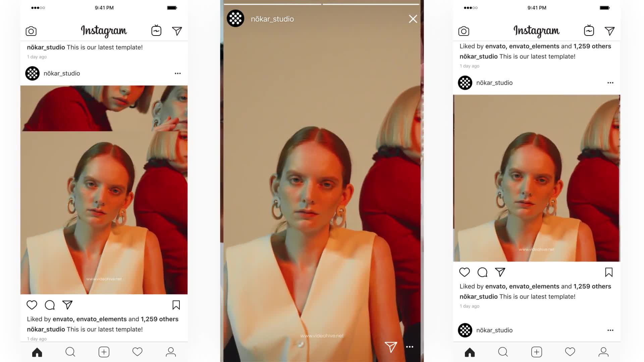Tap the bookmark/save icon on left post

(176, 305)
